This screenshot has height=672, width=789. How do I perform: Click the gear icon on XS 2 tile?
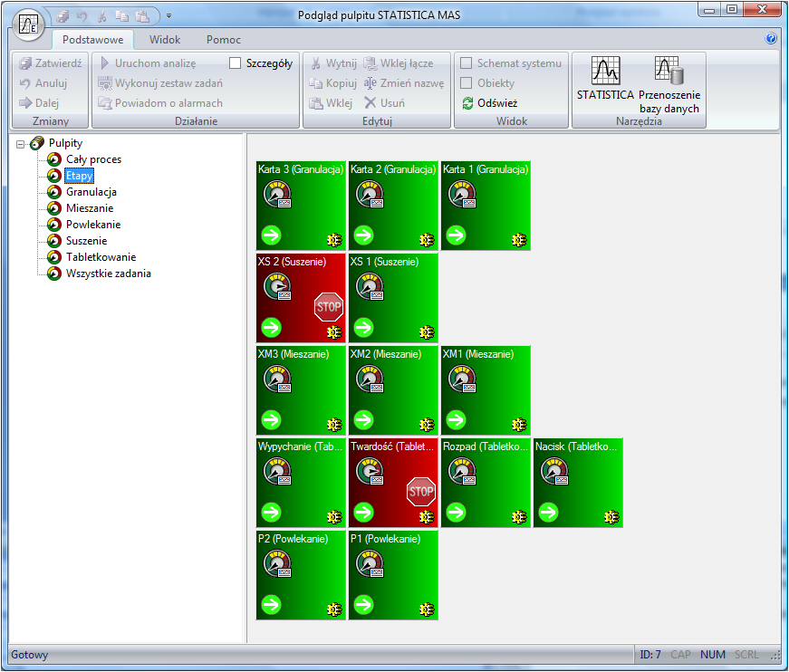[x=334, y=332]
